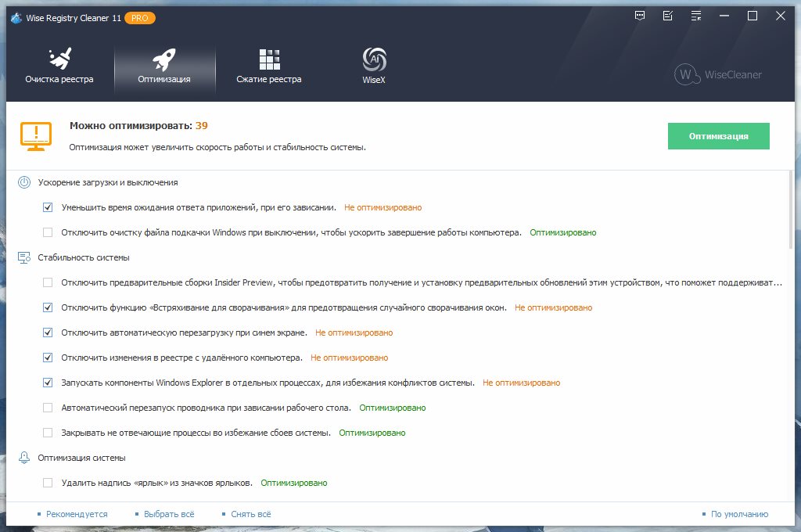Check 'Удалить надпись «ярлык»' option
The width and height of the screenshot is (801, 532).
pyautogui.click(x=48, y=483)
